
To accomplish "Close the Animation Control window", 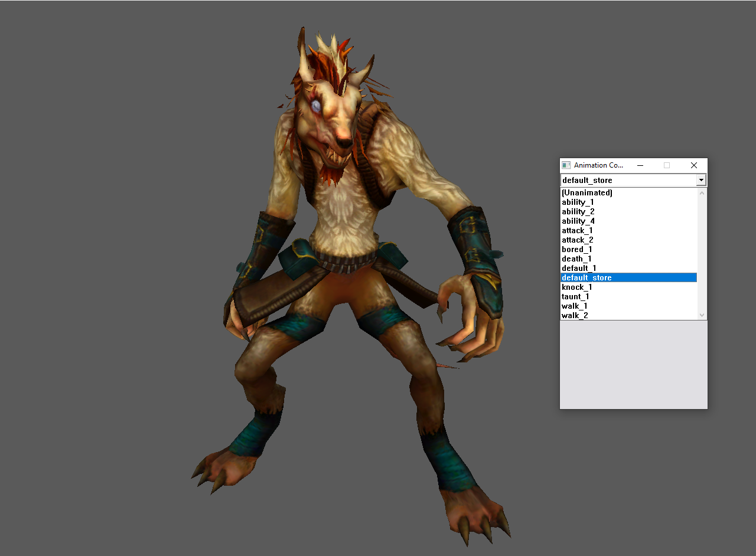I will click(694, 165).
